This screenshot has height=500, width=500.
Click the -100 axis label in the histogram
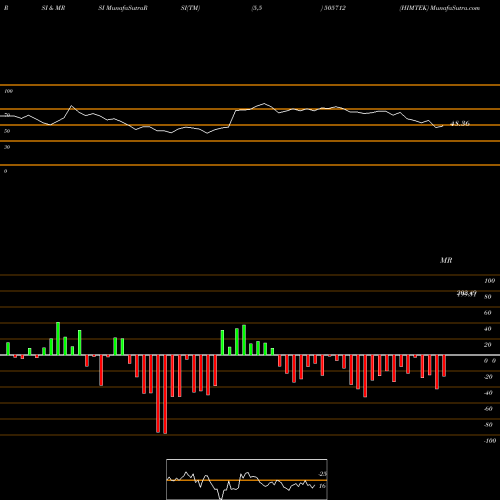(x=489, y=441)
